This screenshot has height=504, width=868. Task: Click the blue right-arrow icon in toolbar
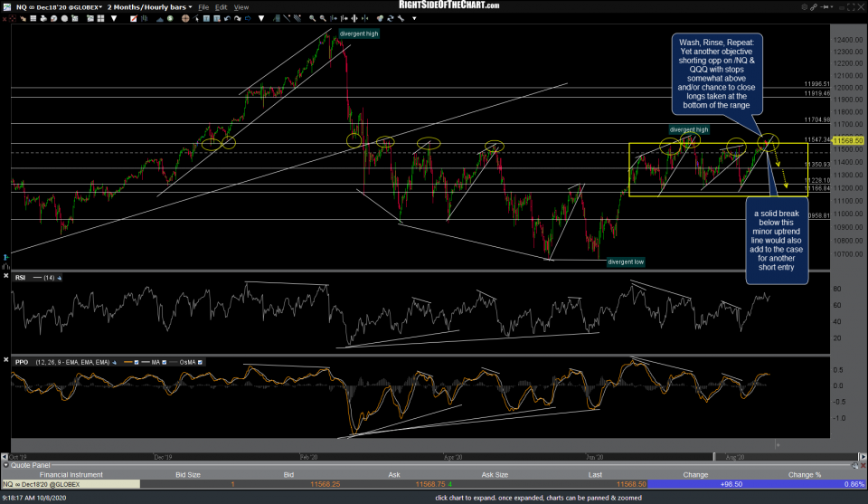[x=248, y=18]
